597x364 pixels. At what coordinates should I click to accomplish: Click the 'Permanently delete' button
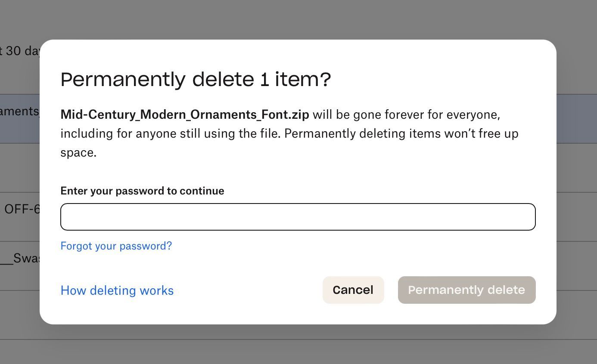click(x=466, y=290)
